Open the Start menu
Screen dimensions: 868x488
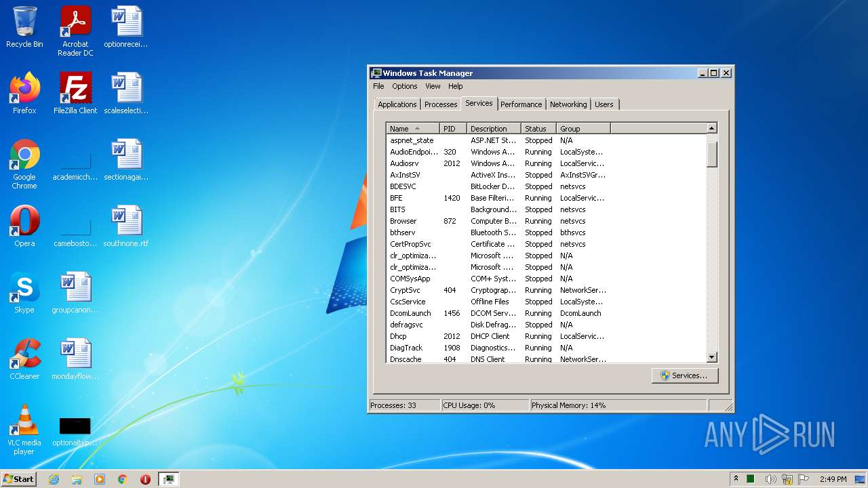tap(19, 479)
